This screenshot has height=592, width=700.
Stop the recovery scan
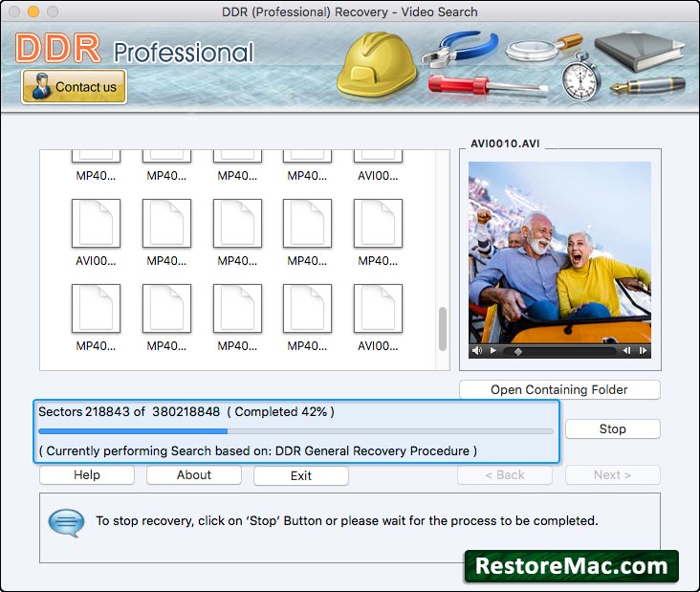click(x=612, y=429)
